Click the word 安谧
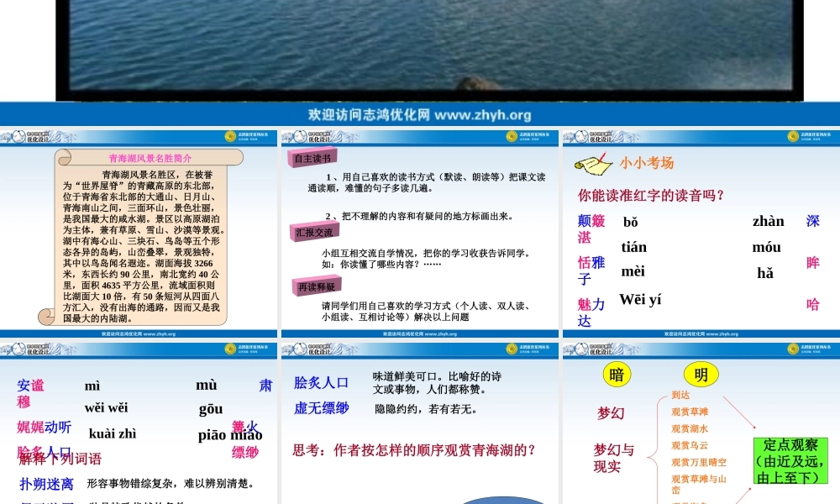Image resolution: width=840 pixels, height=504 pixels. tap(30, 385)
